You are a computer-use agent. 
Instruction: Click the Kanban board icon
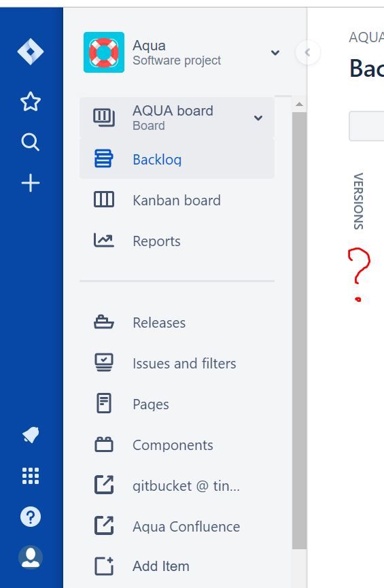coord(104,199)
